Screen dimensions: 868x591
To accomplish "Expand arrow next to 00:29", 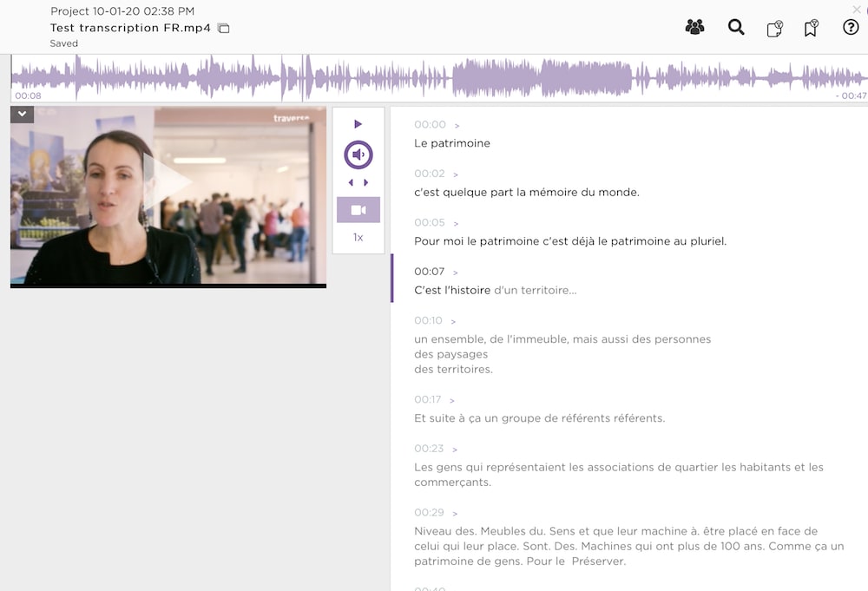I will point(455,514).
